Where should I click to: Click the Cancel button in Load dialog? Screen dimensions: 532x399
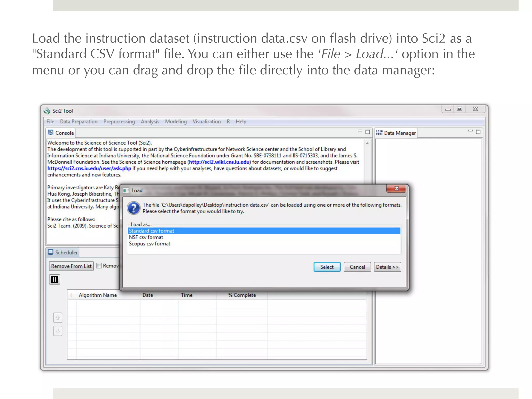pyautogui.click(x=357, y=267)
